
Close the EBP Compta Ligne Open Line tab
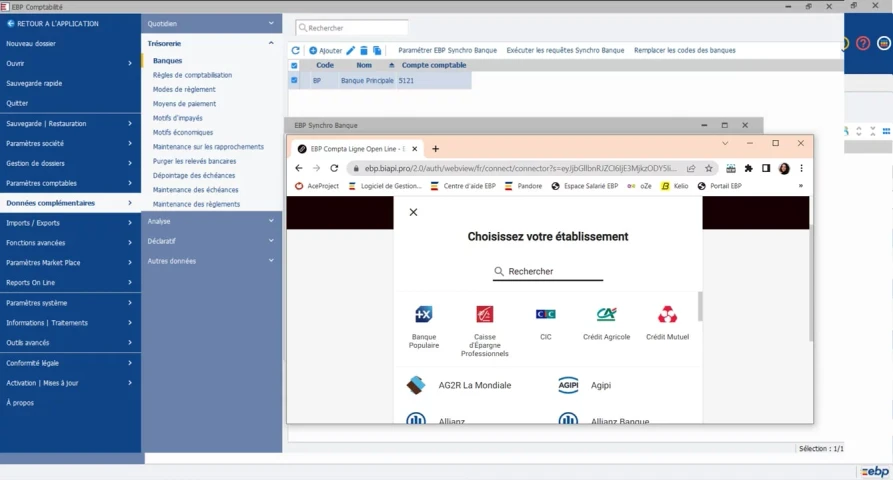pos(415,149)
